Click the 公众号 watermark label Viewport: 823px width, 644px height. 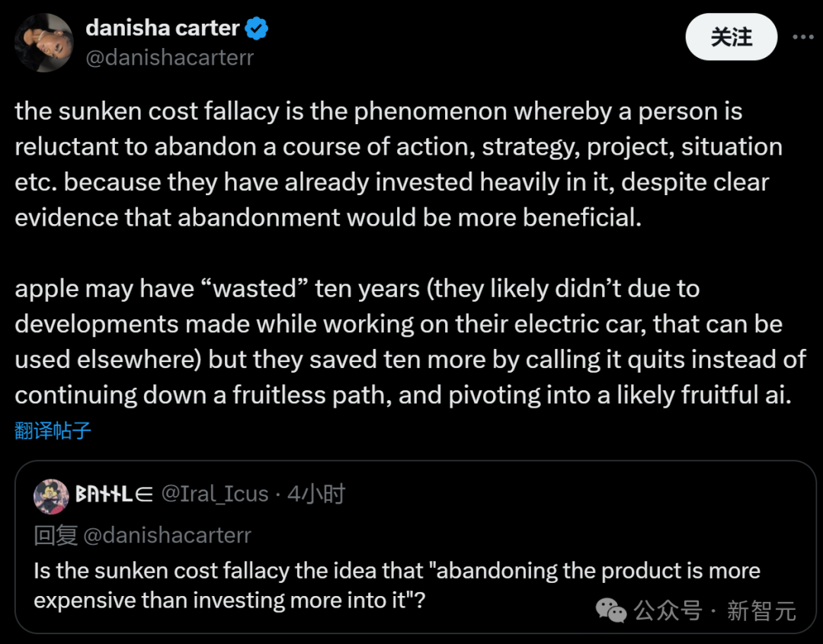click(668, 610)
